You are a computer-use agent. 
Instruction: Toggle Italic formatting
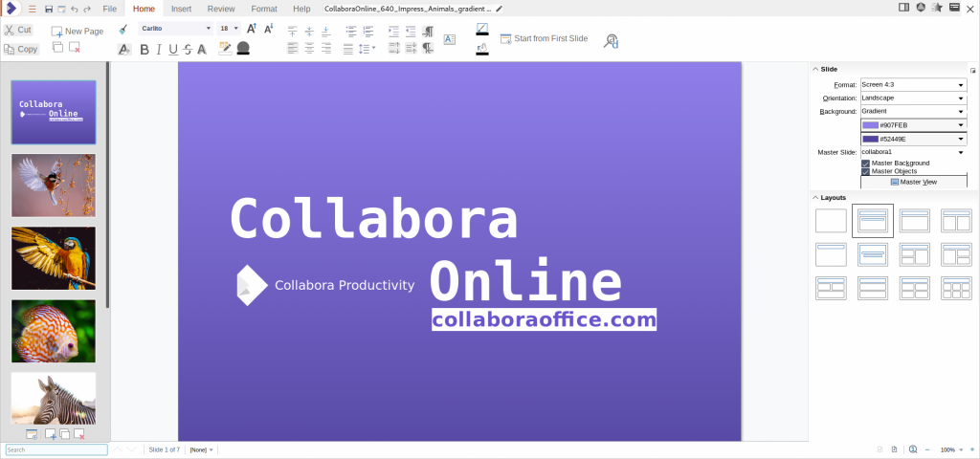pos(159,50)
